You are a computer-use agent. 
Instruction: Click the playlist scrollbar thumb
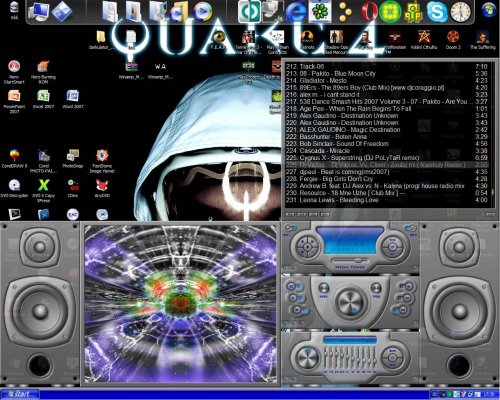point(492,193)
